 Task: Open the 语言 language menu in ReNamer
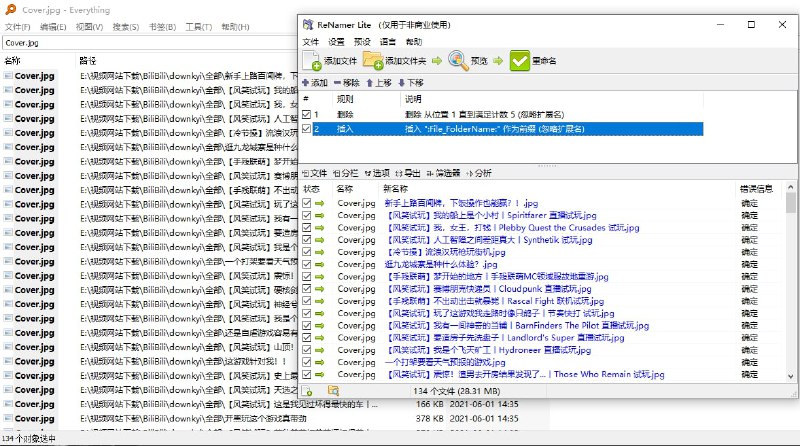388,42
